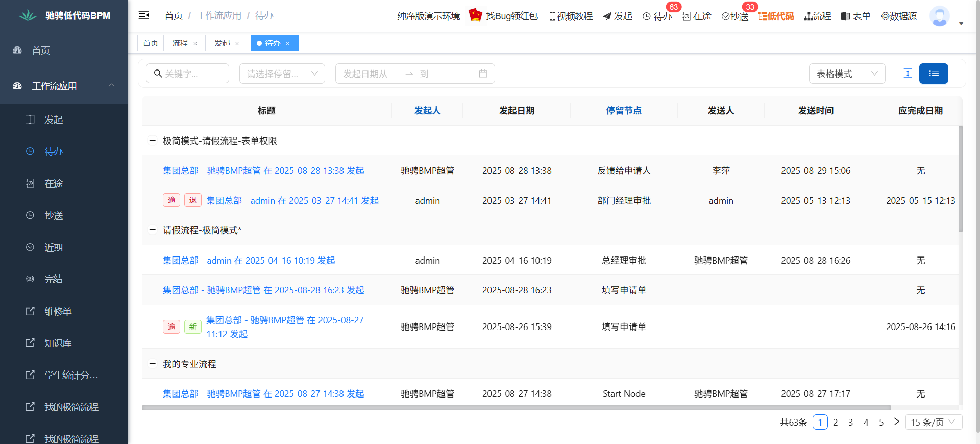Go to next page arrow

896,422
